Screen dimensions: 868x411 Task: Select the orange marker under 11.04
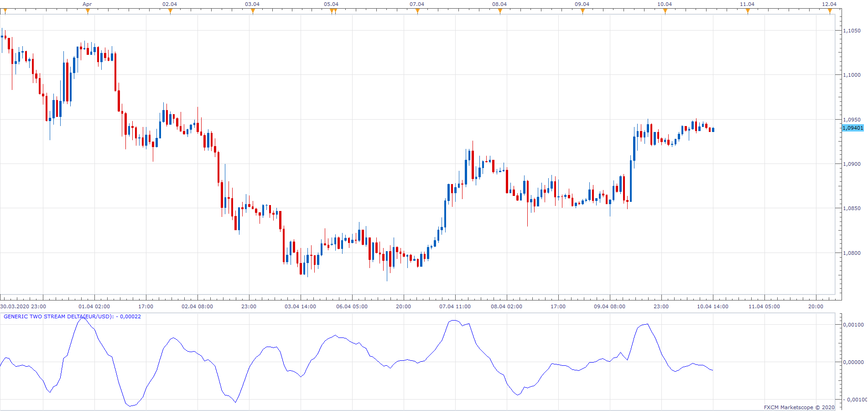(748, 11)
